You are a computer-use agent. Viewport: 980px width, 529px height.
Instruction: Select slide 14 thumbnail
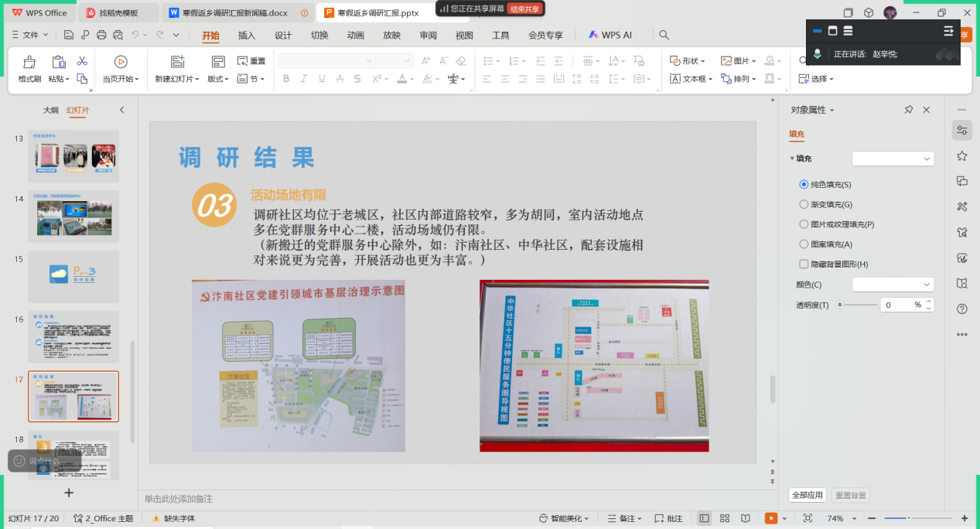click(x=73, y=216)
